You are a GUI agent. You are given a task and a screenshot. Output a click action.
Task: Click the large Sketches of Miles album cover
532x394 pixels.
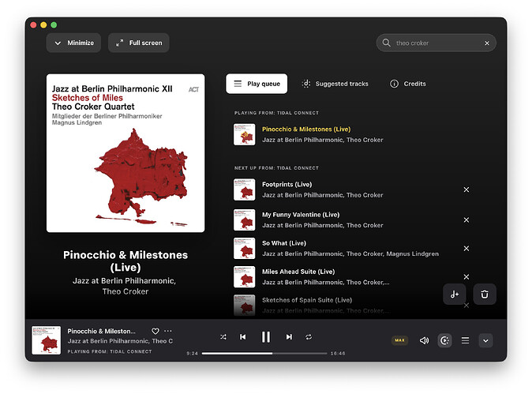pyautogui.click(x=126, y=153)
